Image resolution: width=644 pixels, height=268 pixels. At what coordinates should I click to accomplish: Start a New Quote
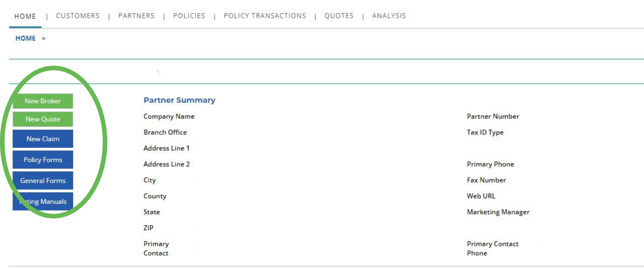43,119
